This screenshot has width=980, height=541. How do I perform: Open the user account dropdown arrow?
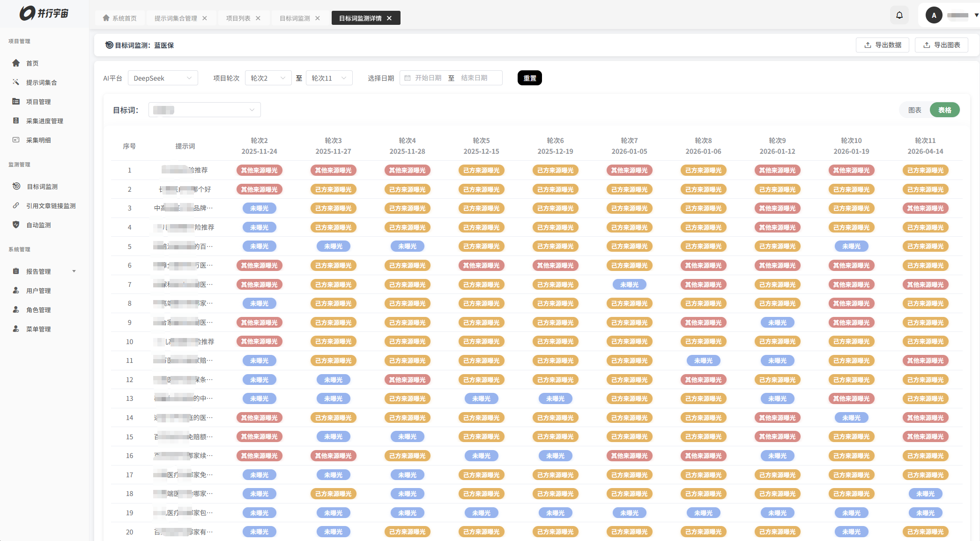pyautogui.click(x=976, y=15)
